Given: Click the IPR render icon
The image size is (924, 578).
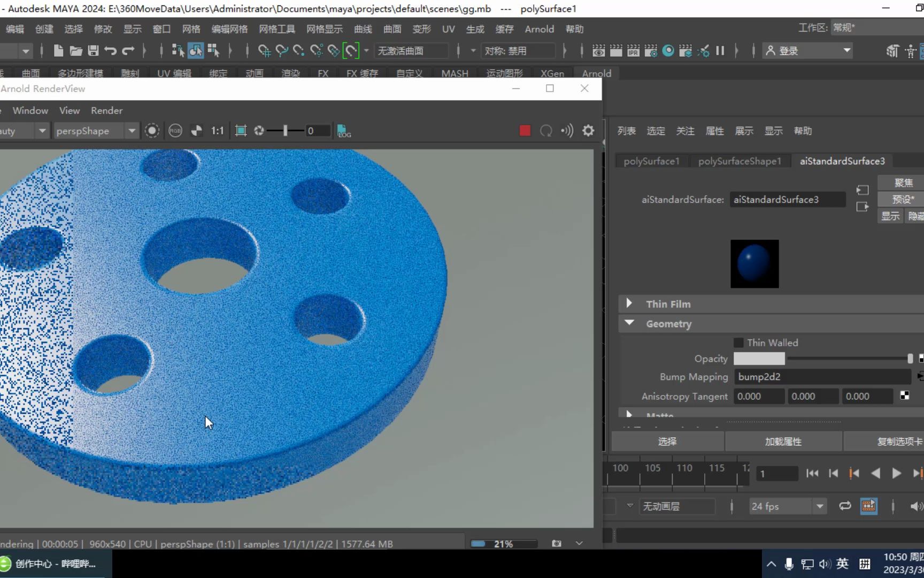Looking at the screenshot, I should pos(633,51).
